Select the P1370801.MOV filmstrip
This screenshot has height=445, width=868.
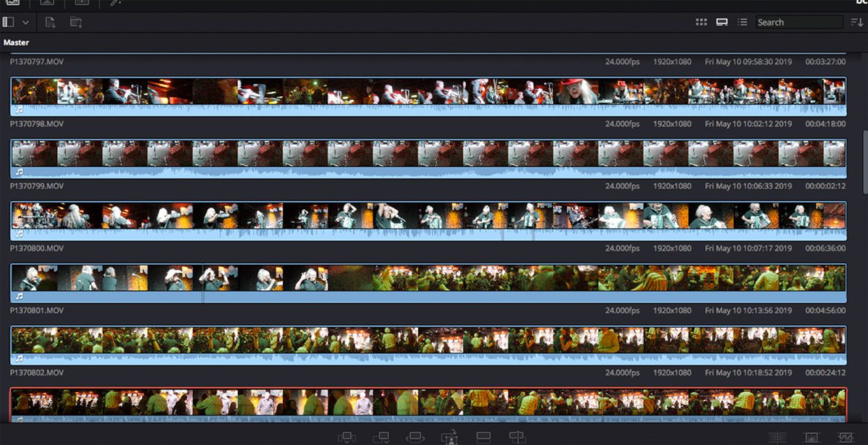(x=428, y=345)
